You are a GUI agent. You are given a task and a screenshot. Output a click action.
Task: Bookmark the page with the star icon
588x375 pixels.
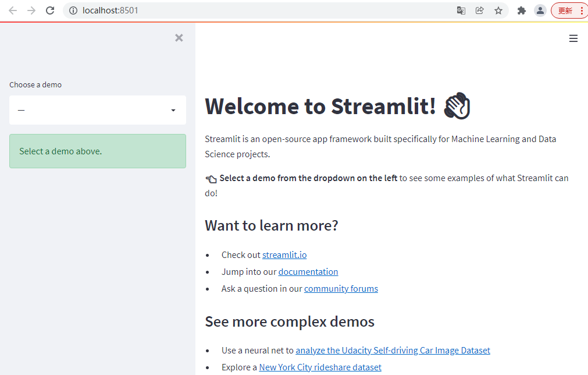click(498, 10)
